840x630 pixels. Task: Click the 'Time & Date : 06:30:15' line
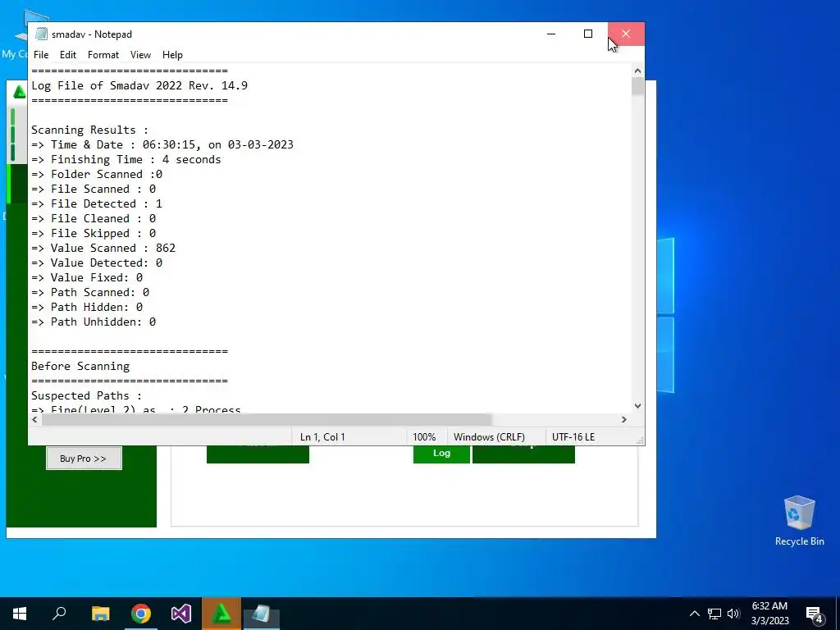click(x=162, y=144)
